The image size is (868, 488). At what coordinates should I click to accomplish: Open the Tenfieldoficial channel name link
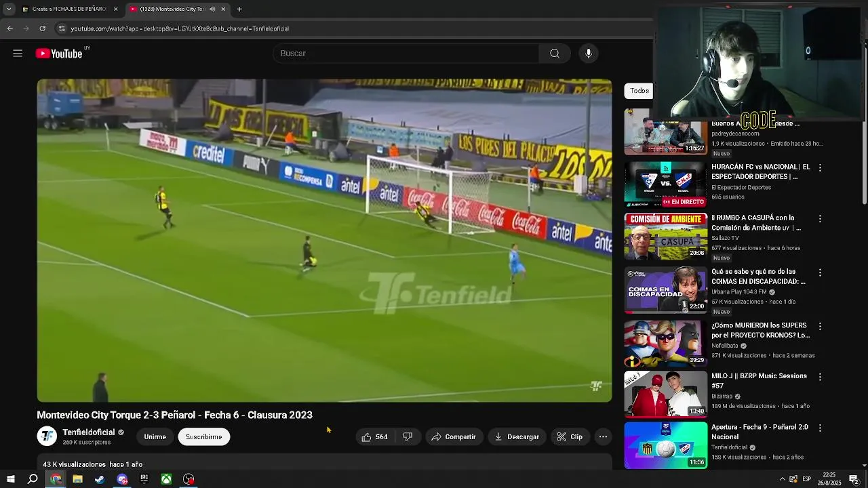[x=88, y=432]
